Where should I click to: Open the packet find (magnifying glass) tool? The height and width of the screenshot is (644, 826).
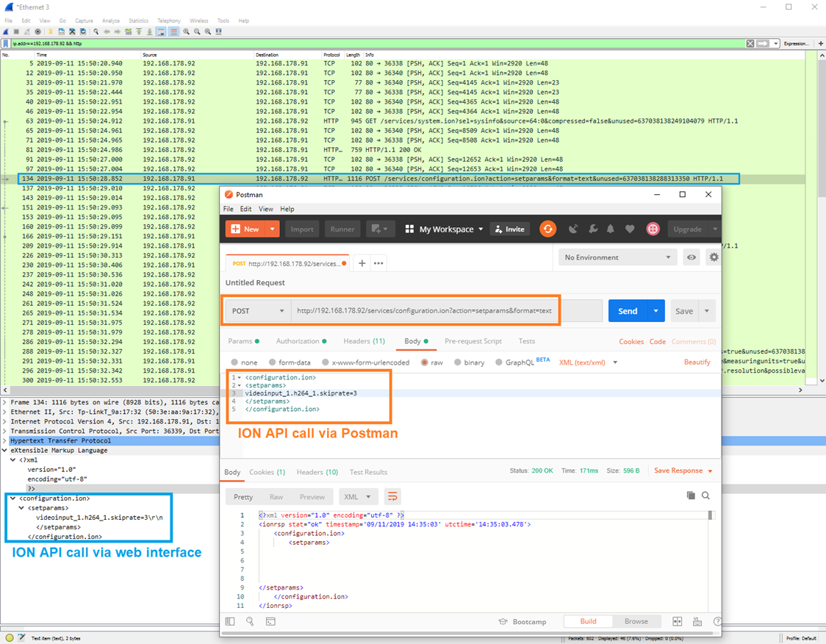(x=96, y=32)
